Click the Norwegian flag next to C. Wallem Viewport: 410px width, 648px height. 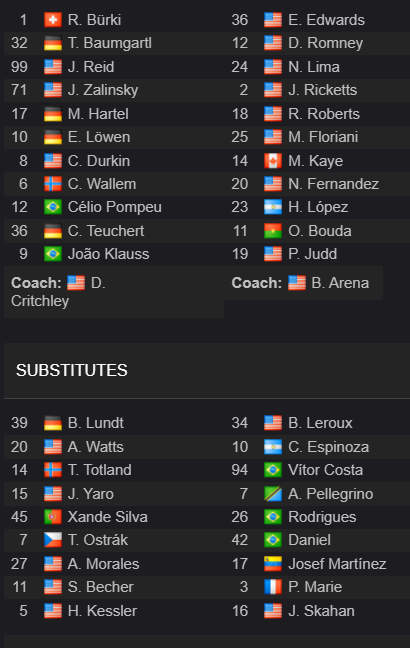click(53, 184)
